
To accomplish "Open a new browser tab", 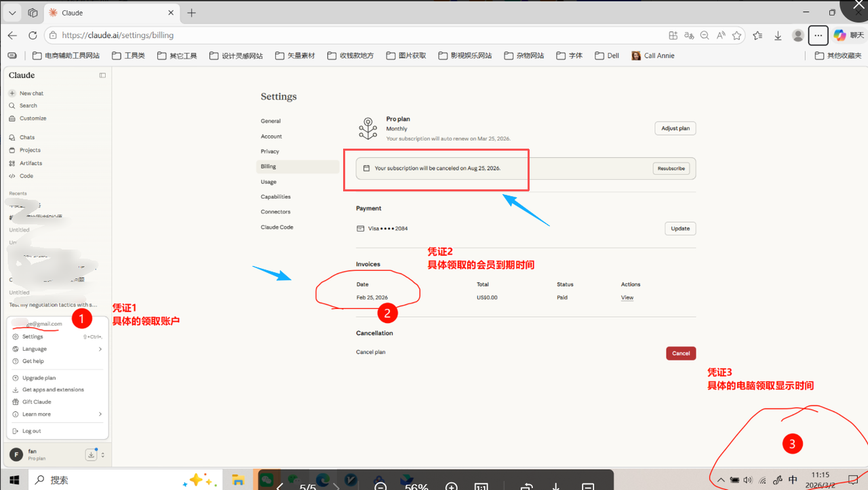I will click(192, 13).
